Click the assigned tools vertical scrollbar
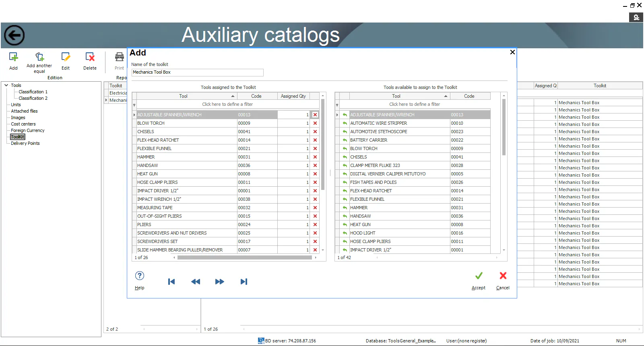This screenshot has width=644, height=346. tap(323, 144)
